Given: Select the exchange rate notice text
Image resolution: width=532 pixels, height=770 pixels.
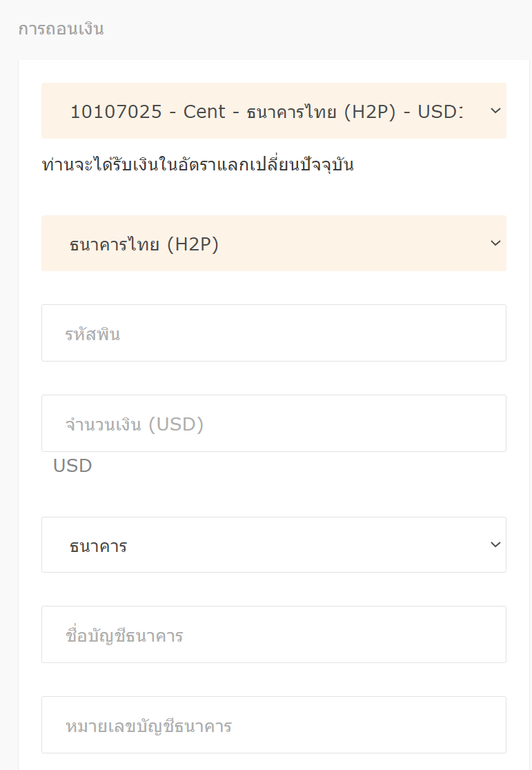Looking at the screenshot, I should coord(198,164).
